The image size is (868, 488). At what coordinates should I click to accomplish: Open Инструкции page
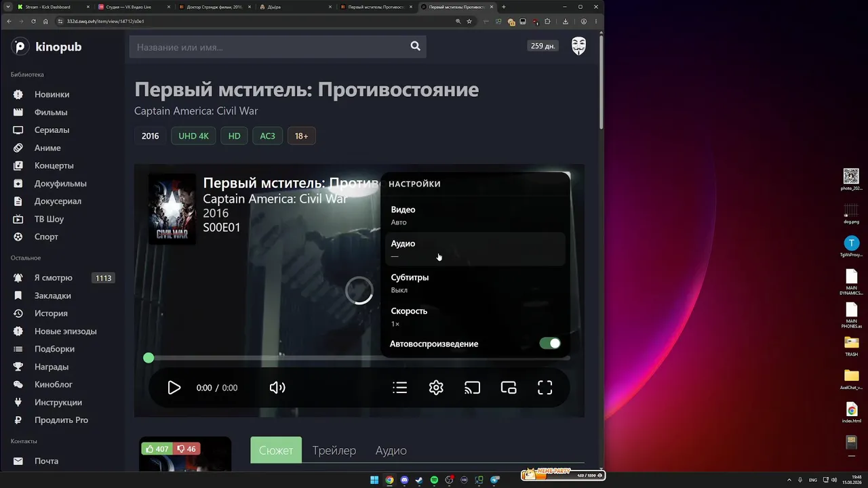tap(58, 402)
